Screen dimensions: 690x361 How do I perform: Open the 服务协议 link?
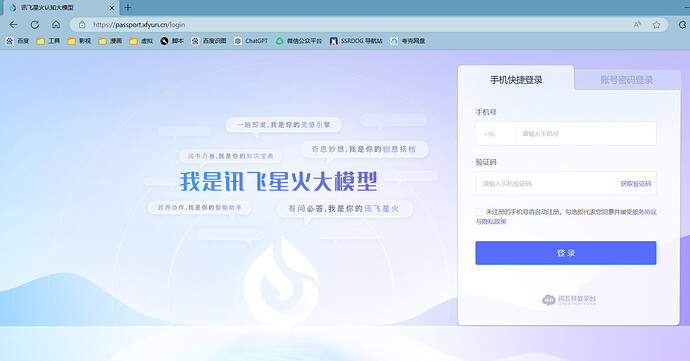pyautogui.click(x=644, y=212)
